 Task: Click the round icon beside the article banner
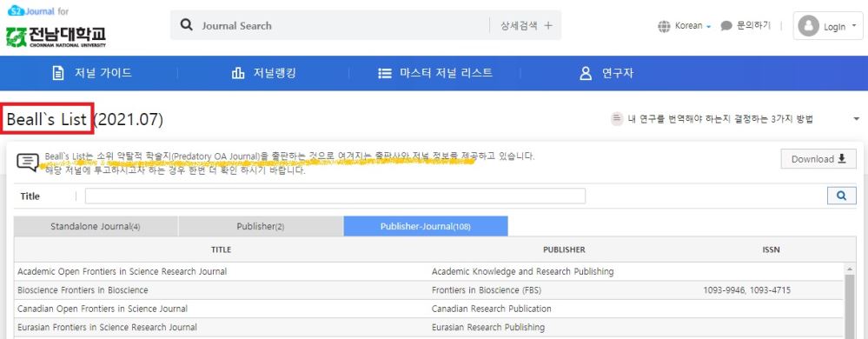pyautogui.click(x=617, y=119)
